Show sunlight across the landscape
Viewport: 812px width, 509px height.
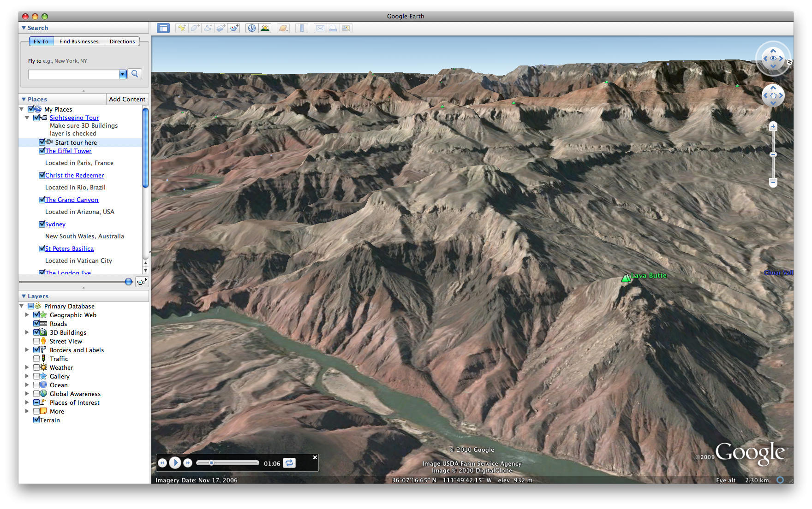pos(265,28)
